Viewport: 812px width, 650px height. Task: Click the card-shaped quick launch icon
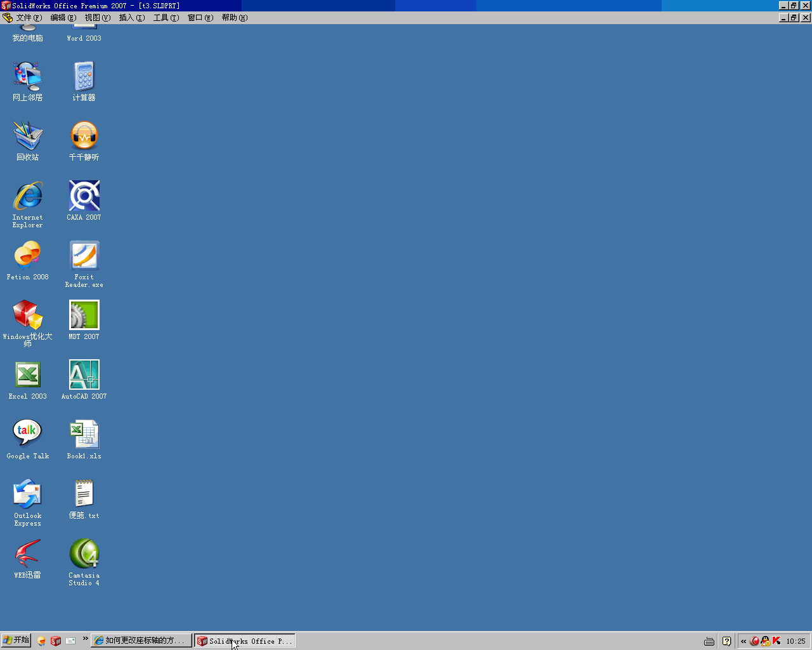[70, 641]
